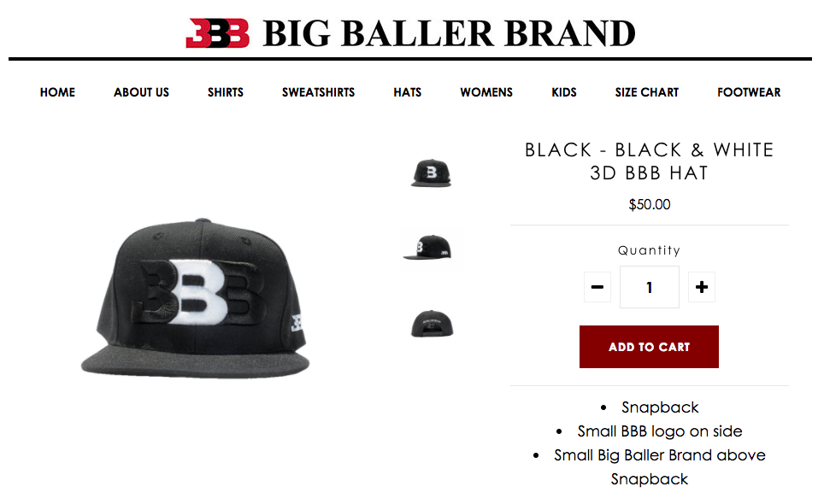View the Size Chart page
Screen dimensions: 824x504
pos(647,92)
